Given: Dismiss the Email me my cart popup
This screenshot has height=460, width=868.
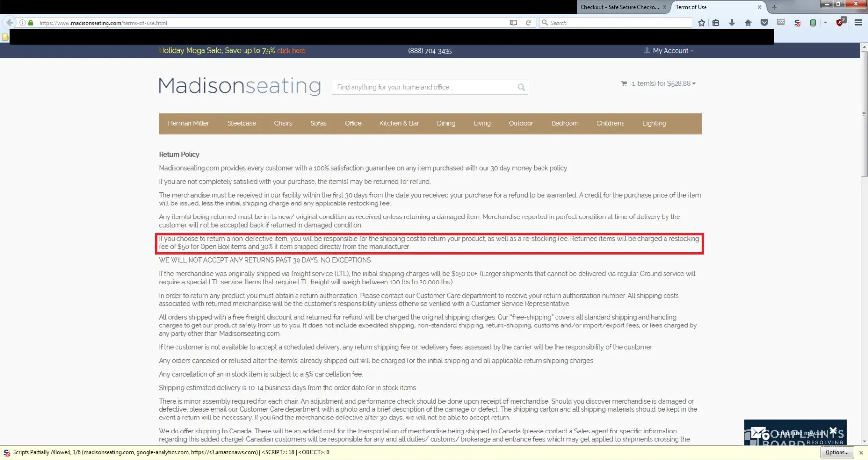Looking at the screenshot, I should tap(833, 430).
